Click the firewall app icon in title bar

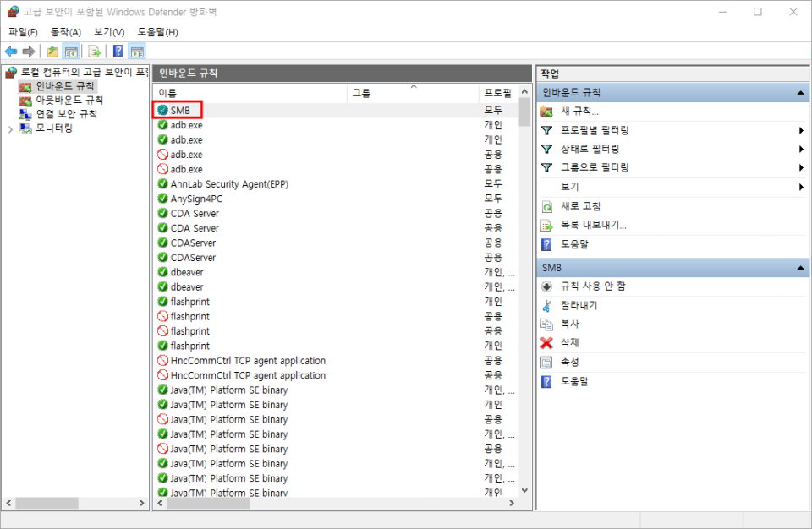tap(13, 11)
